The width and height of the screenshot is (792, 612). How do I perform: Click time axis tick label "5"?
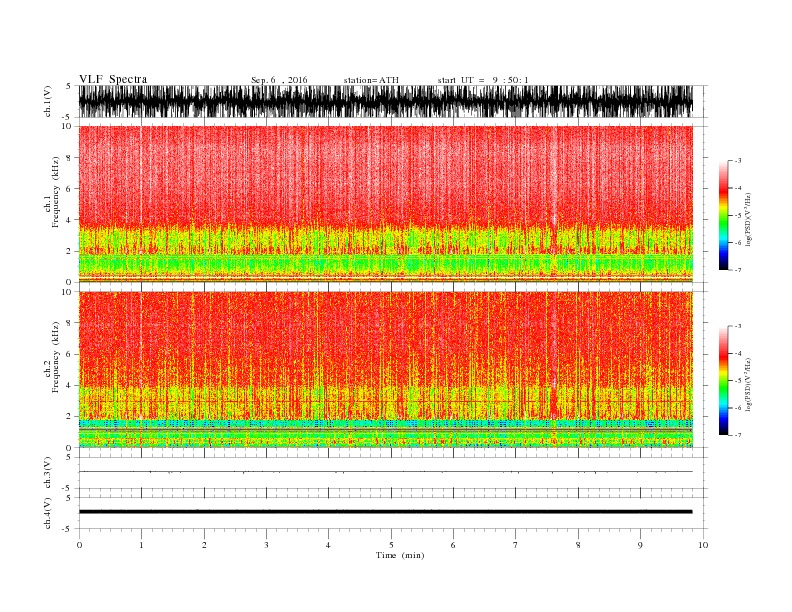coord(391,545)
